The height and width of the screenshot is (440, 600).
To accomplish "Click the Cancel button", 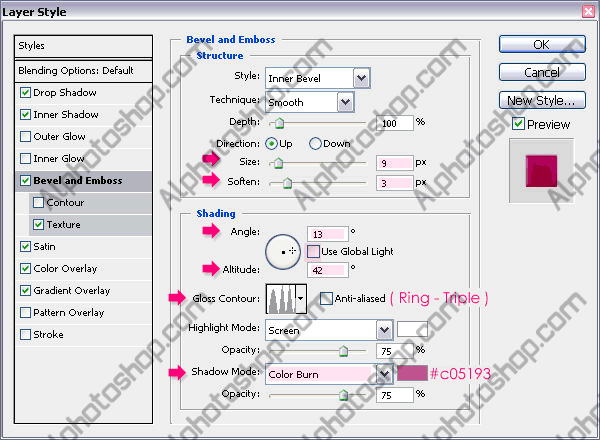I will tap(542, 72).
